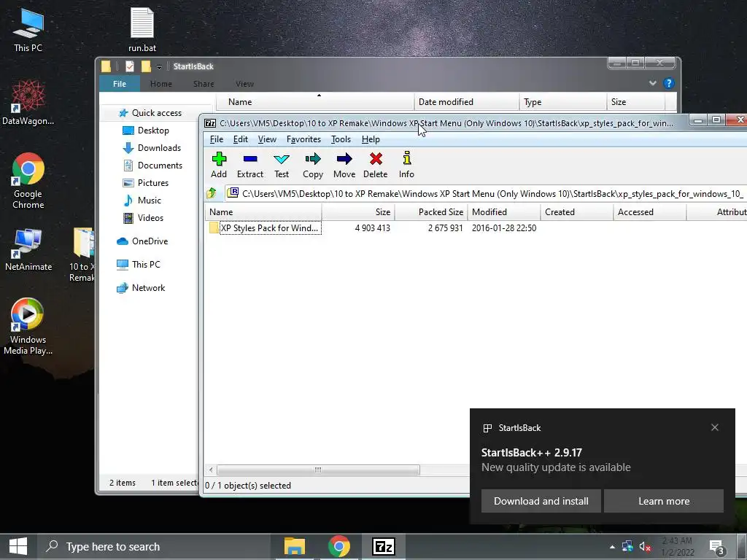This screenshot has width=747, height=560.
Task: Run the Test archive tool
Action: (x=282, y=165)
